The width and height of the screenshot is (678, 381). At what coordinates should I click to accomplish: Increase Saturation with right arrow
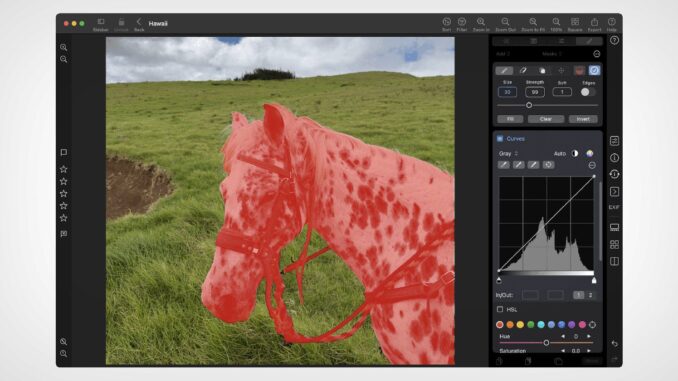(x=588, y=351)
